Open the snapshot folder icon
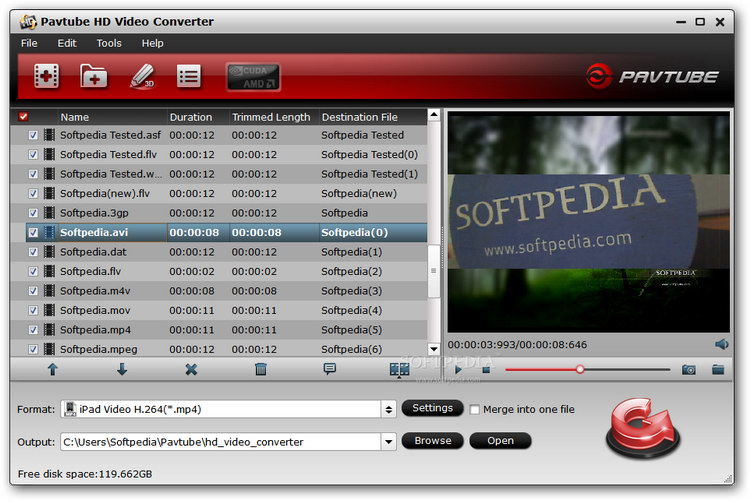 (718, 369)
